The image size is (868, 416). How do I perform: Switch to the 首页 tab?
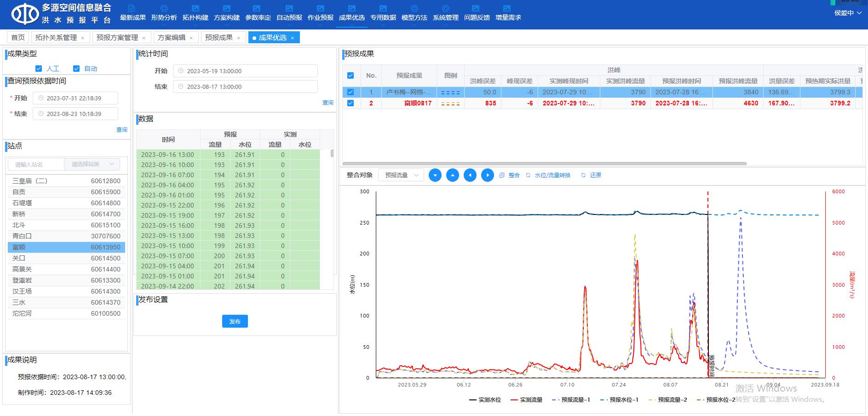pyautogui.click(x=18, y=38)
